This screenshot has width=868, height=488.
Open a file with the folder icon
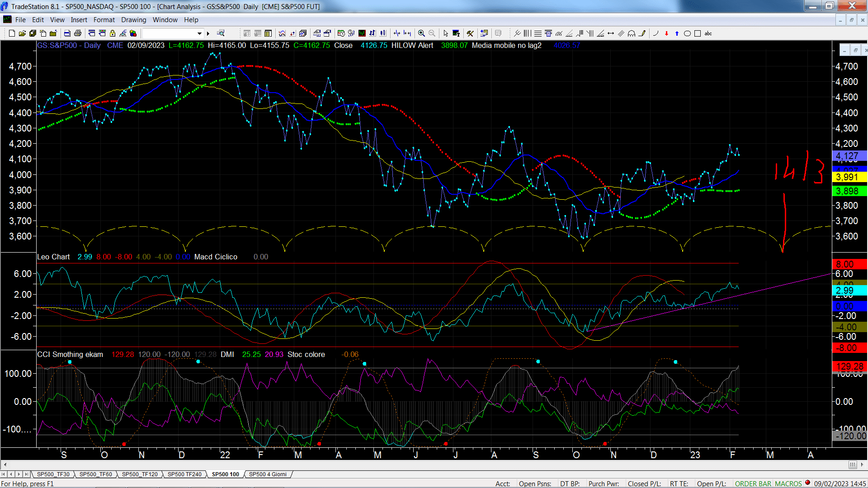click(x=22, y=33)
